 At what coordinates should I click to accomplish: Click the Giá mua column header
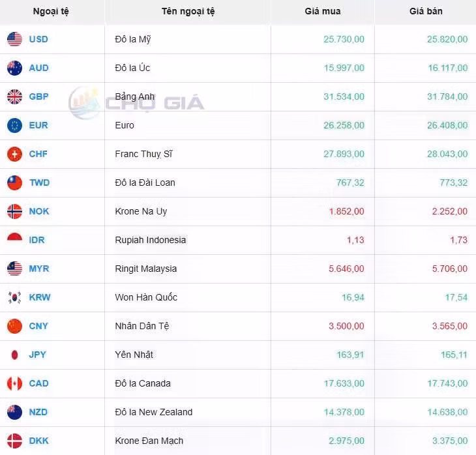pos(322,11)
